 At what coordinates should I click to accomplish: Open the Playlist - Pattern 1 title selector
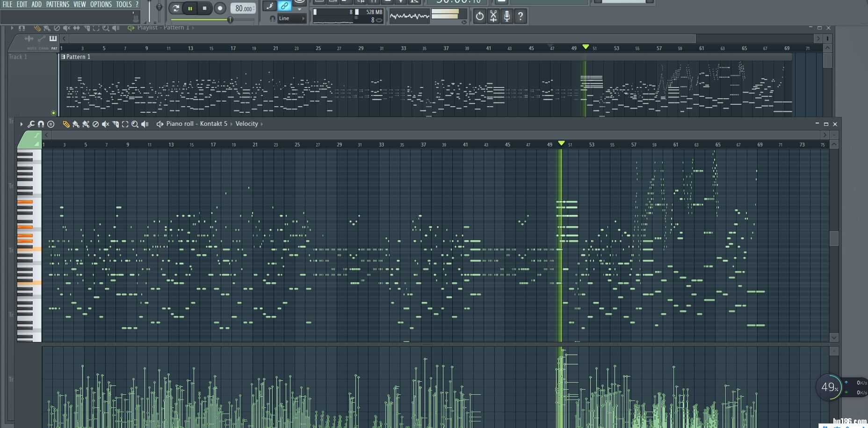pos(163,28)
